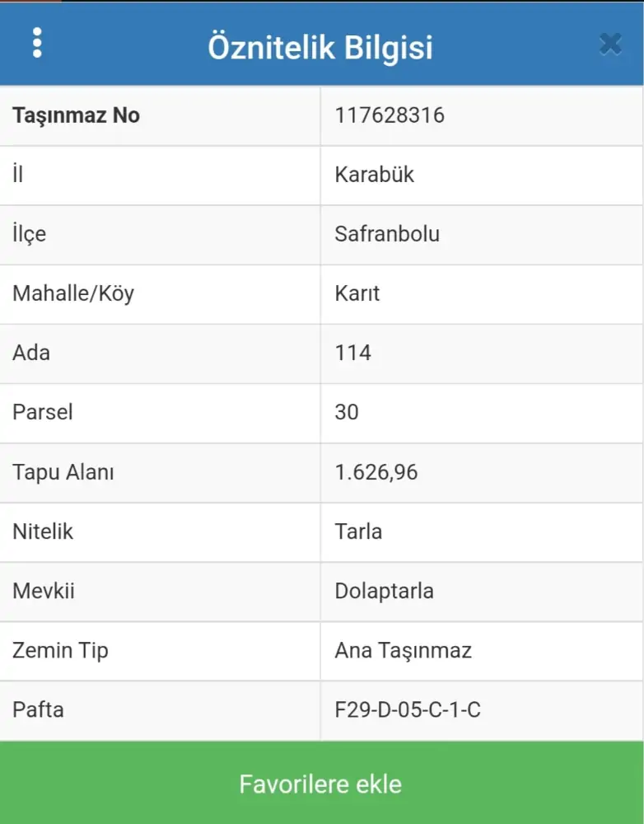Click the Öznitelik Bilgisi header title
644x824 pixels.
[x=320, y=47]
